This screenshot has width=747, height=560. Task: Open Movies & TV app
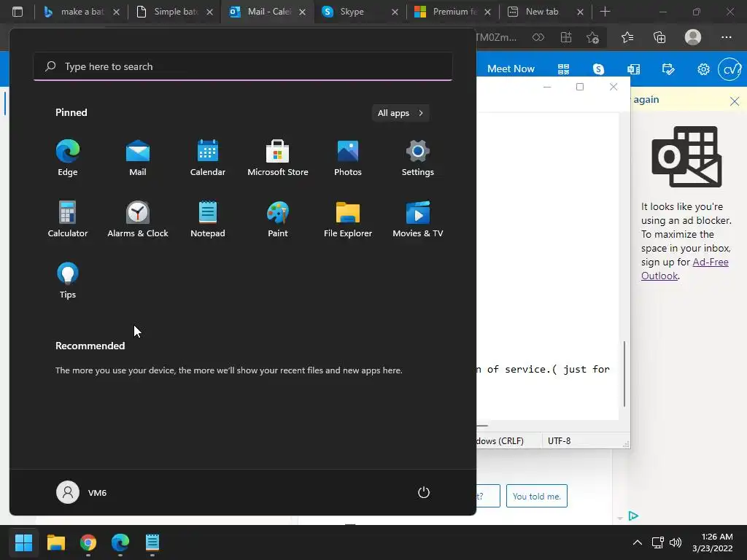(x=418, y=219)
